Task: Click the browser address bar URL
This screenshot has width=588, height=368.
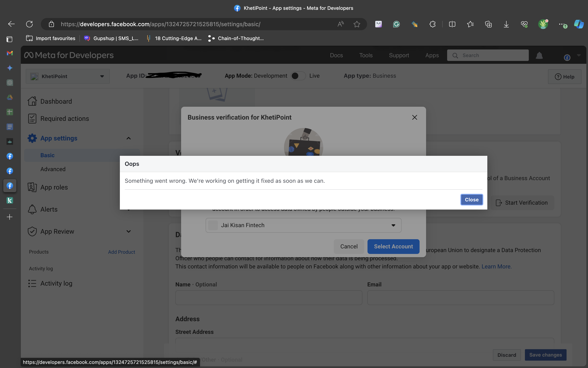Action: (160, 24)
